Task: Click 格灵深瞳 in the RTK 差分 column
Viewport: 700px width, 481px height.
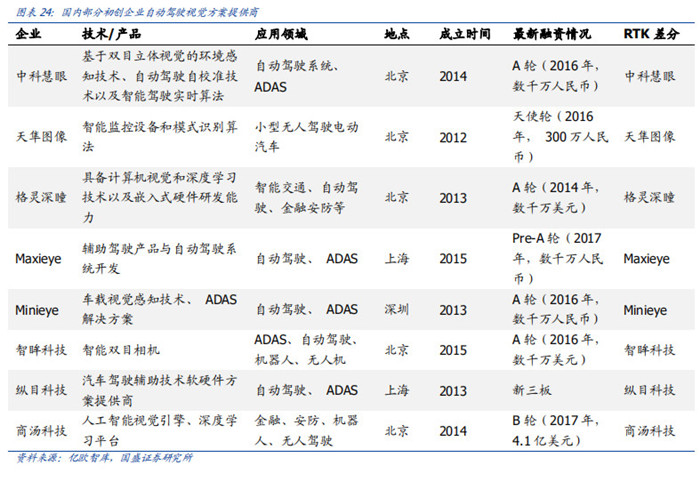Action: pos(650,197)
